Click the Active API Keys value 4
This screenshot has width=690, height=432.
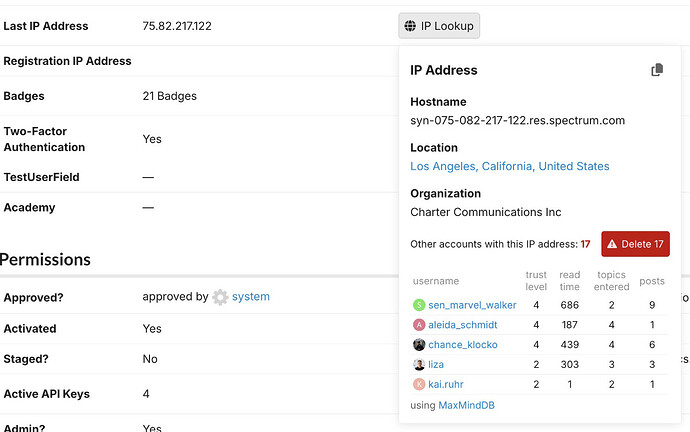pyautogui.click(x=146, y=394)
